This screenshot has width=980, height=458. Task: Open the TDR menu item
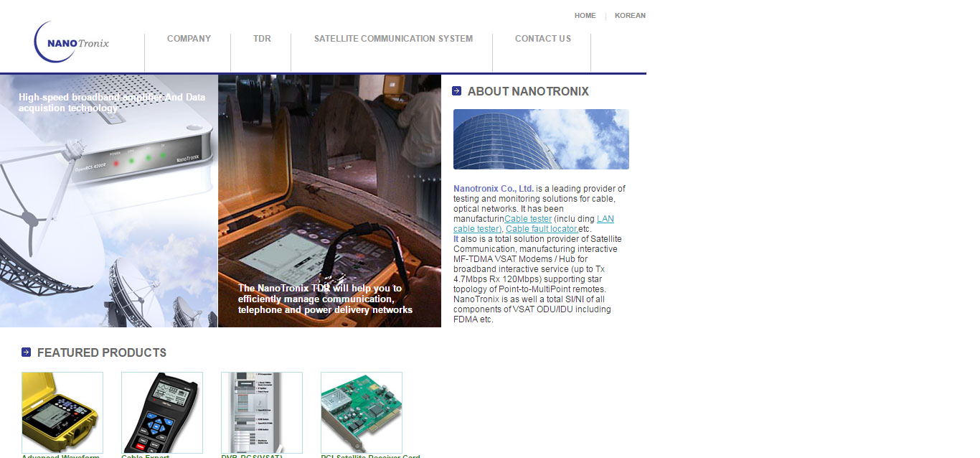pyautogui.click(x=262, y=39)
